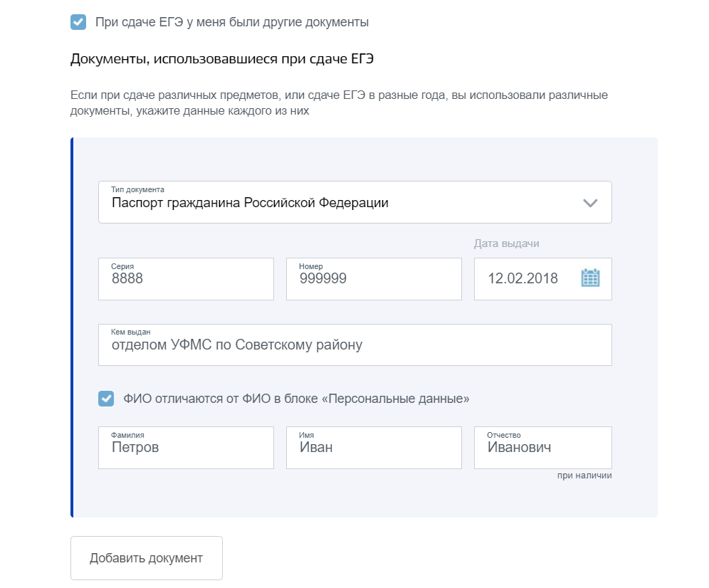Image resolution: width=709 pixels, height=588 pixels.
Task: Click the Добавить документ button
Action: (147, 557)
